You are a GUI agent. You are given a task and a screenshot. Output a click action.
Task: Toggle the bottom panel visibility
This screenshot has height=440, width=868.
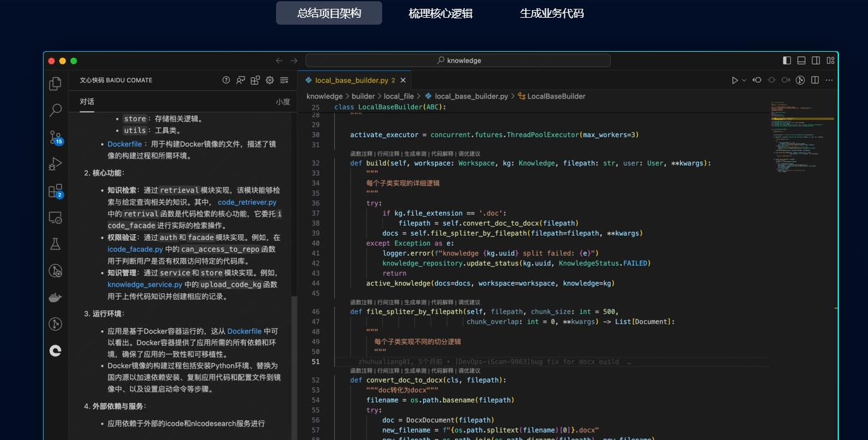pyautogui.click(x=801, y=61)
